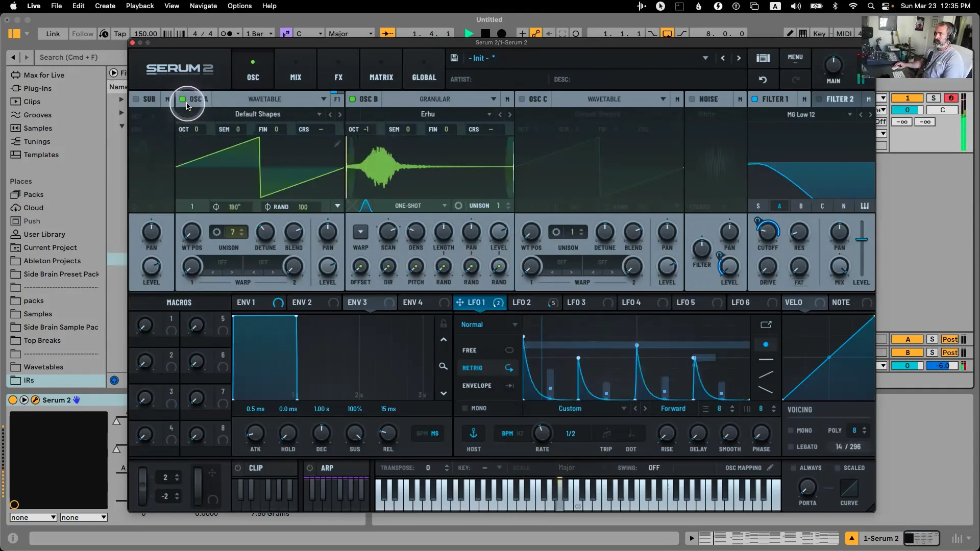980x551 pixels.
Task: Switch to the FX tab
Action: pos(338,70)
